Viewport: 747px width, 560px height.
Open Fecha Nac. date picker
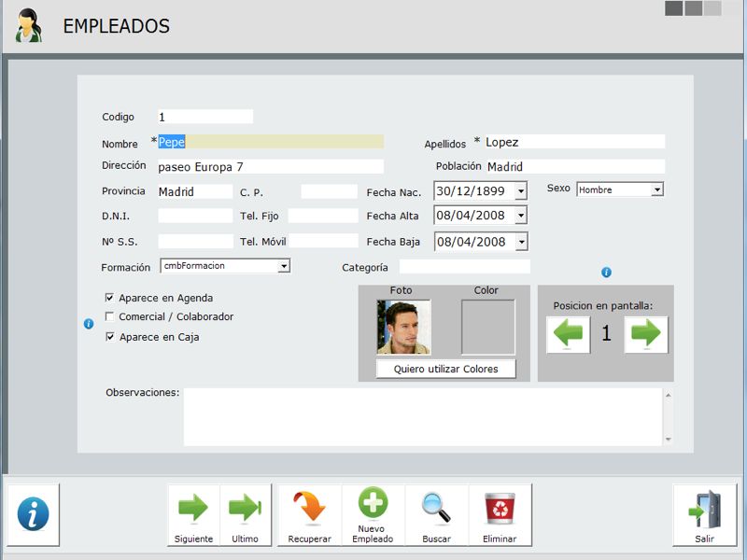coord(521,191)
